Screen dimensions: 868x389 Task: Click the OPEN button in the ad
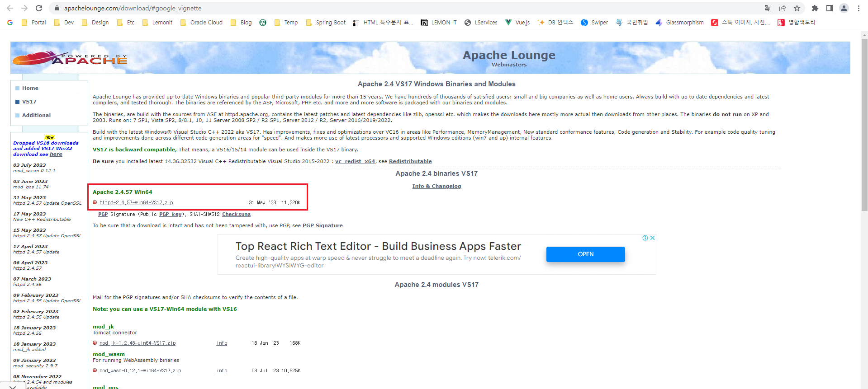coord(586,254)
